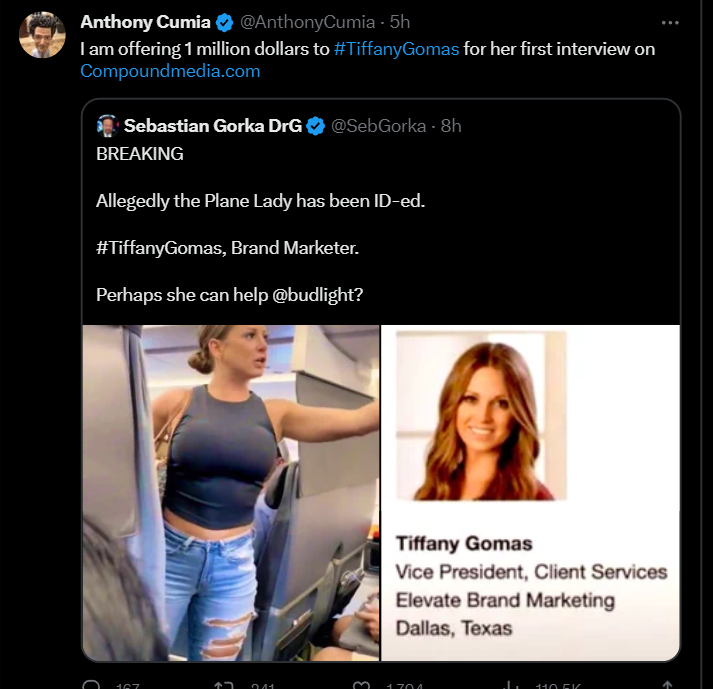Click Sebastian Gorka's small avatar

coord(107,125)
